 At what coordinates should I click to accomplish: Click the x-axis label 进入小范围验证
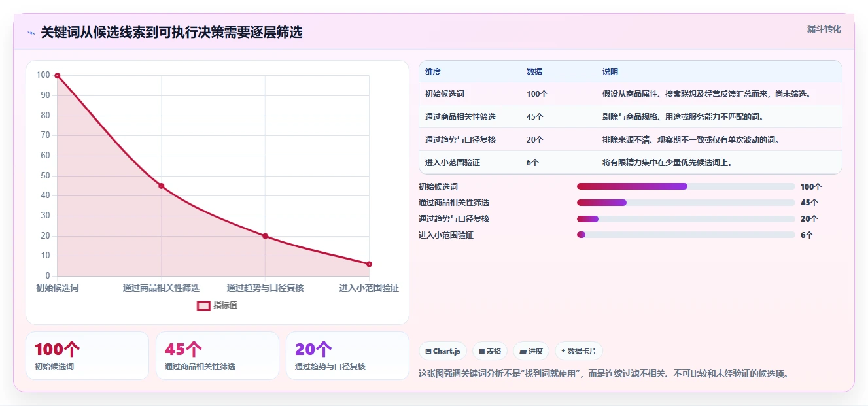pos(369,288)
